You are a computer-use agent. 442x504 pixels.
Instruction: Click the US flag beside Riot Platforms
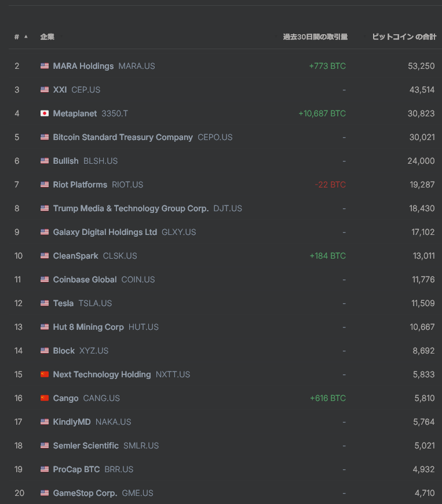point(45,185)
